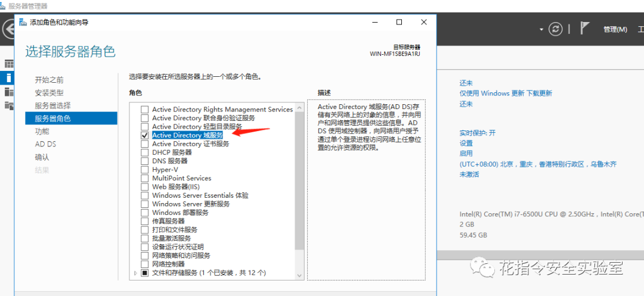
Task: Go to 开始之前 wizard step
Action: 49,80
